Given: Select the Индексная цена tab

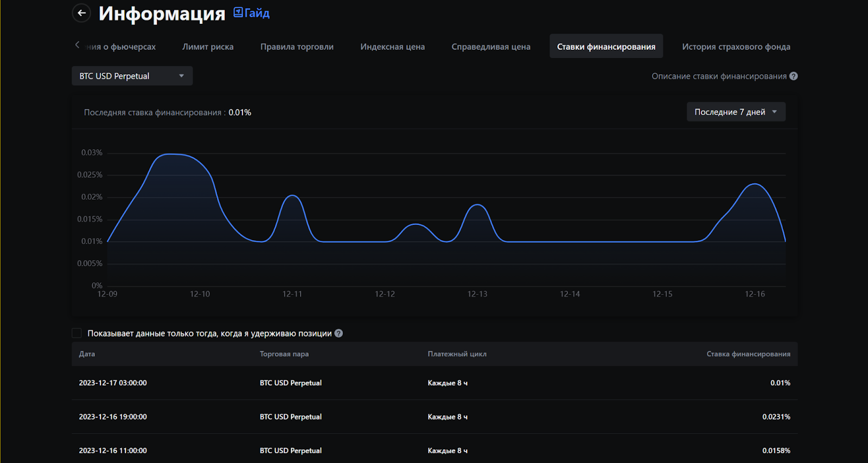Looking at the screenshot, I should [x=392, y=47].
